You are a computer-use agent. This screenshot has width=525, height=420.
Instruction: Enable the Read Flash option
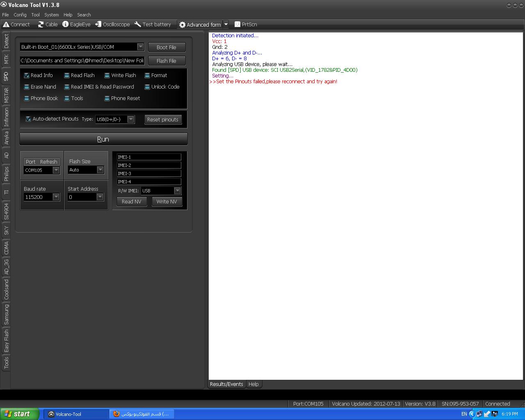point(67,75)
